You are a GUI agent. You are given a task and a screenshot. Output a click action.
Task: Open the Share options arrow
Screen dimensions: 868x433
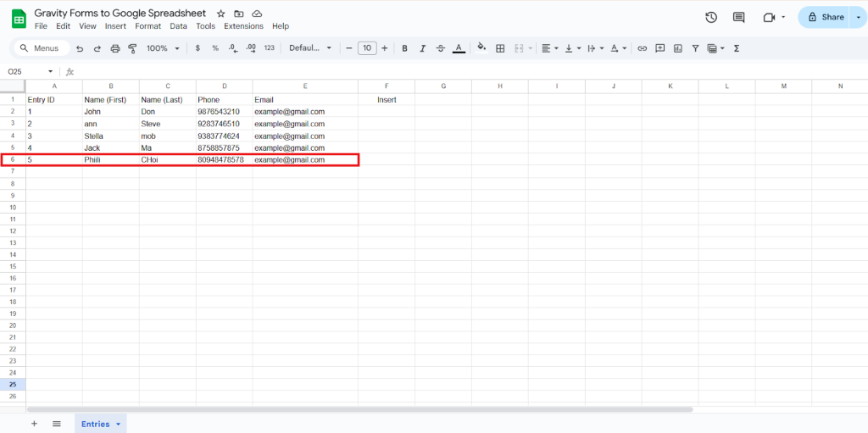858,17
